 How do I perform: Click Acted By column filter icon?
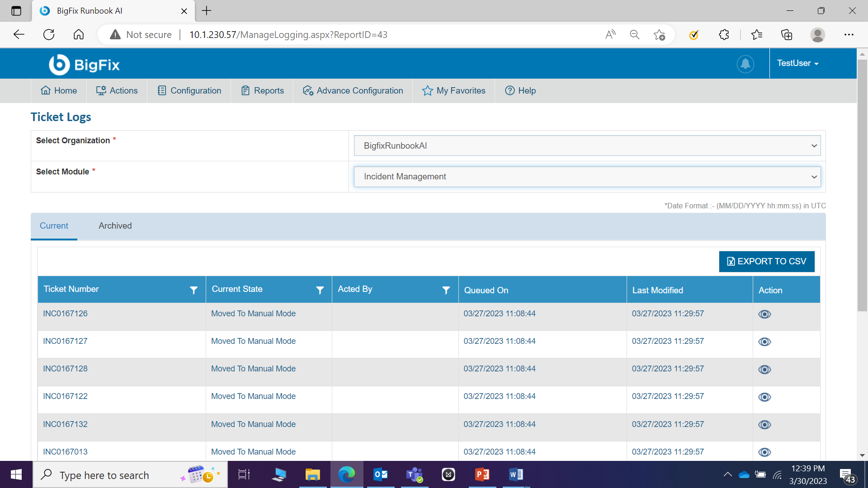[x=446, y=290]
